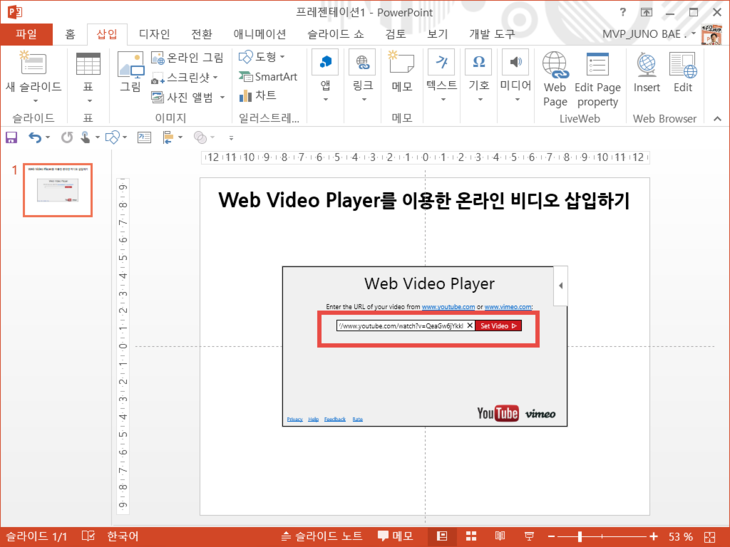Image resolution: width=730 pixels, height=547 pixels.
Task: Click the Redo/Repeat icon
Action: click(x=67, y=137)
